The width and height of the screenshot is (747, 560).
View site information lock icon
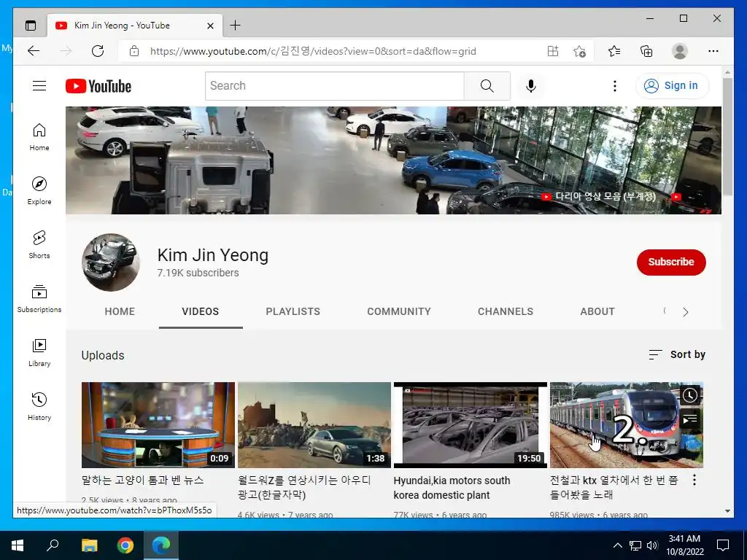[x=134, y=51]
